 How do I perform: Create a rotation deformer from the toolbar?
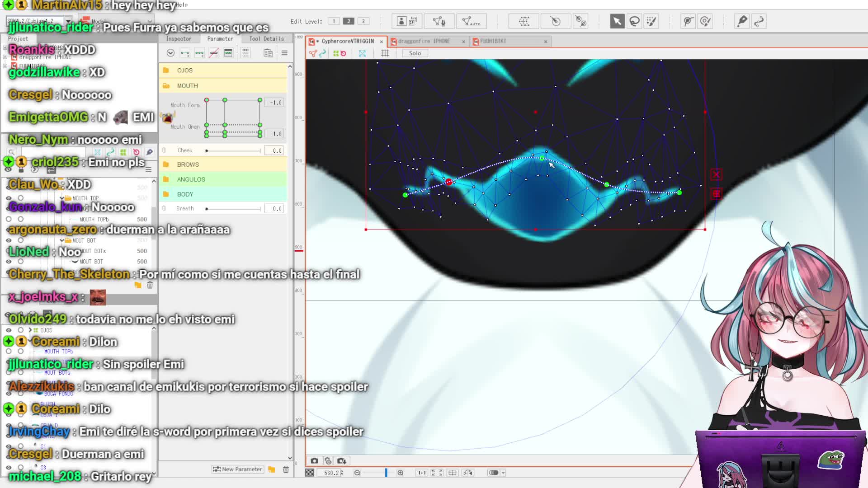[x=556, y=21]
